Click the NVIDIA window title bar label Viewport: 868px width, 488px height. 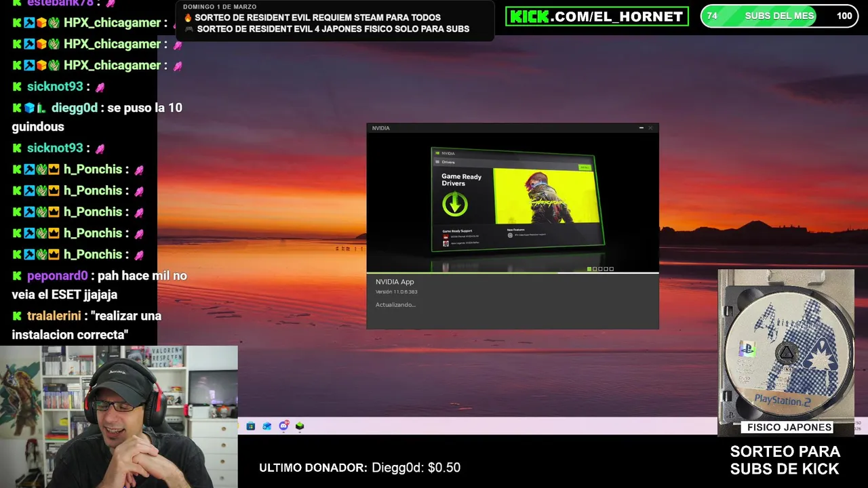click(x=380, y=128)
